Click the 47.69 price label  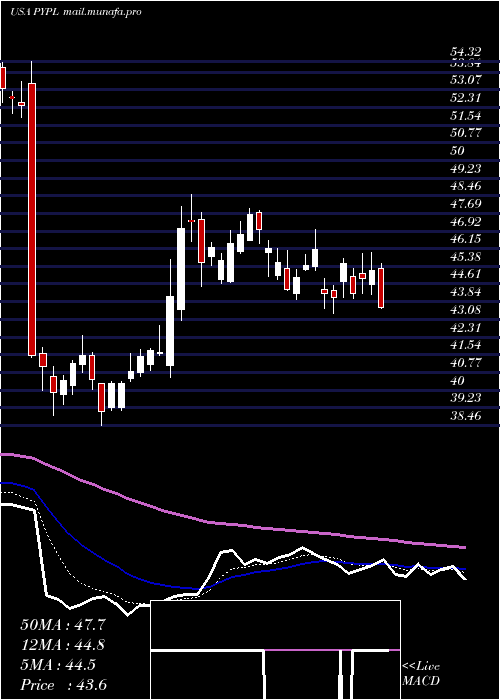point(466,204)
